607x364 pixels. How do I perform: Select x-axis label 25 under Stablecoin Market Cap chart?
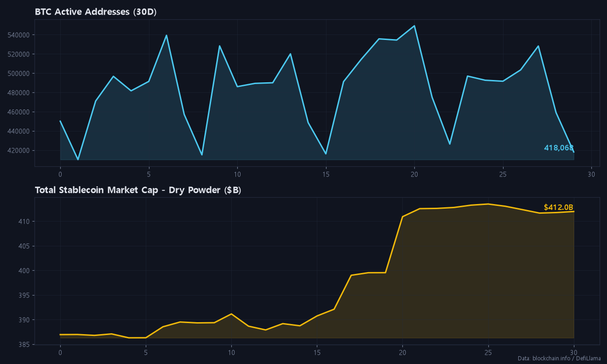488,353
